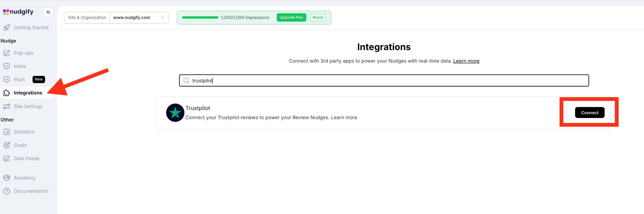The image size is (644, 214).
Task: Click the New badge beside Push
Action: tap(39, 79)
